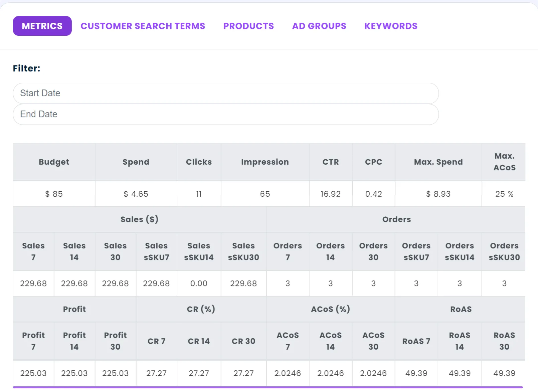Select the max spend value $ 8.93
Viewport: 538px width, 392px height.
438,194
